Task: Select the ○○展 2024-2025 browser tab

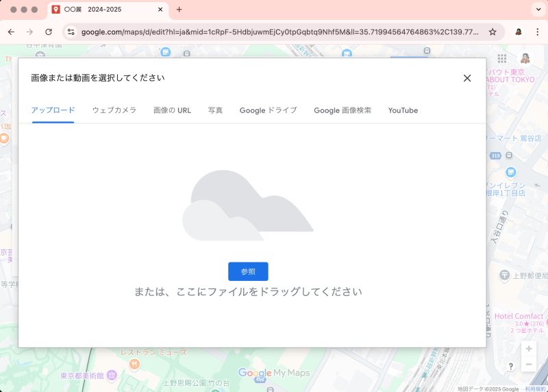Action: (108, 10)
